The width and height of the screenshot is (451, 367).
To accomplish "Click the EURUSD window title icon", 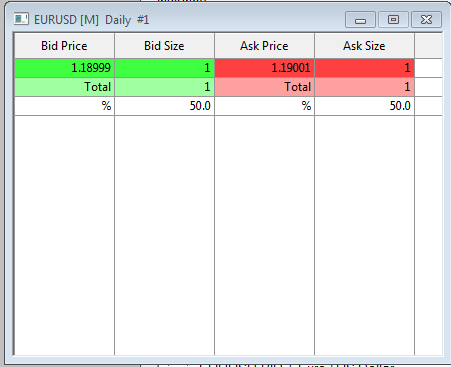I will click(x=21, y=19).
